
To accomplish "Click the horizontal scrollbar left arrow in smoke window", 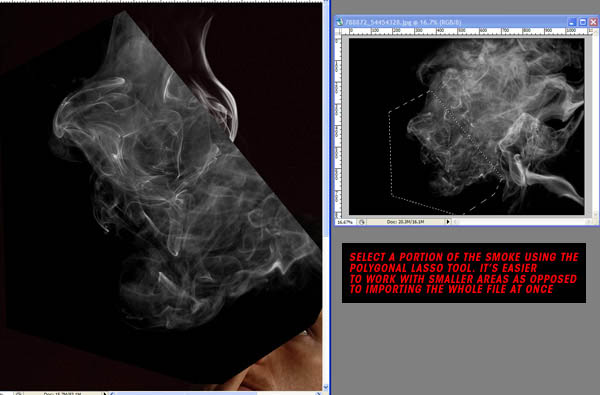I will tap(456, 222).
